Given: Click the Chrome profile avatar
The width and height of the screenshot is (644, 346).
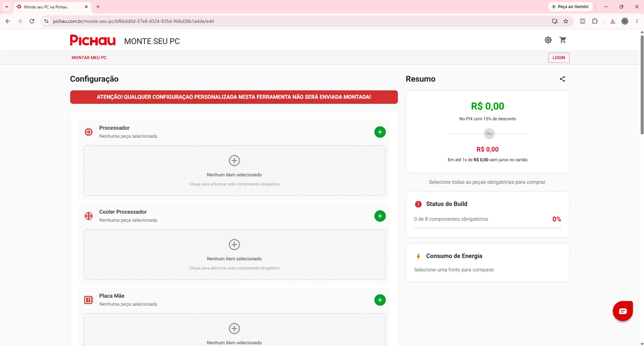Looking at the screenshot, I should tap(625, 21).
